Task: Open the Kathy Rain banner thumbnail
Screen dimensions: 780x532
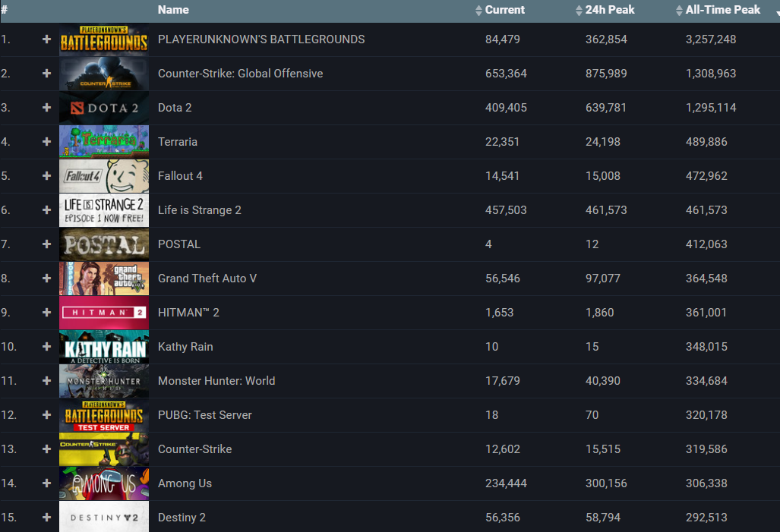Action: pos(104,347)
